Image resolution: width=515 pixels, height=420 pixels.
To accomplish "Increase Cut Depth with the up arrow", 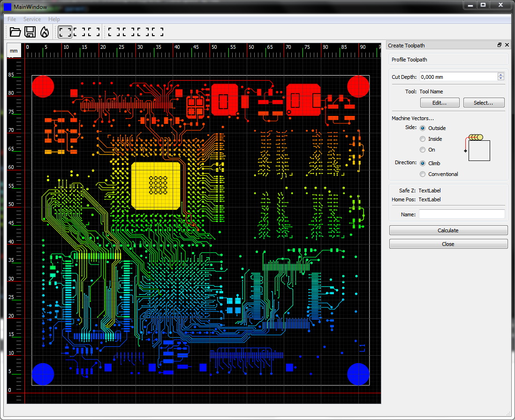I will [x=501, y=75].
